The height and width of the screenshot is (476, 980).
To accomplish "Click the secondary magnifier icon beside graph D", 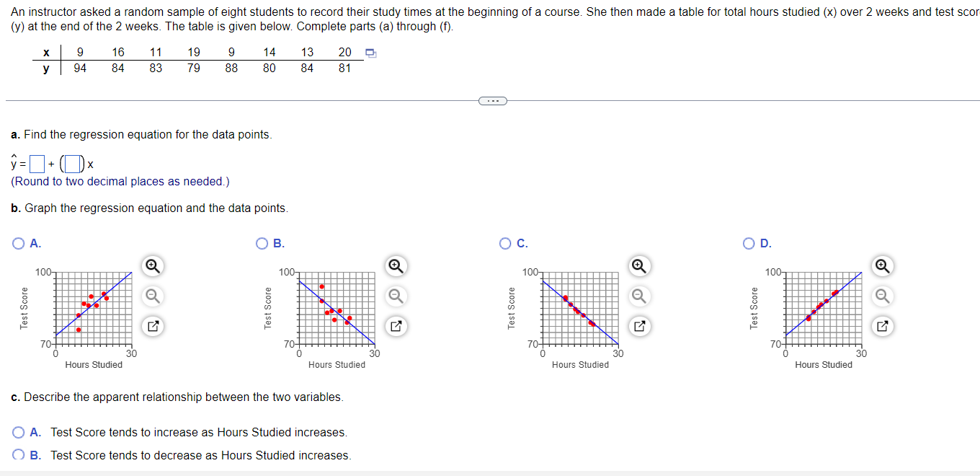I will point(882,296).
